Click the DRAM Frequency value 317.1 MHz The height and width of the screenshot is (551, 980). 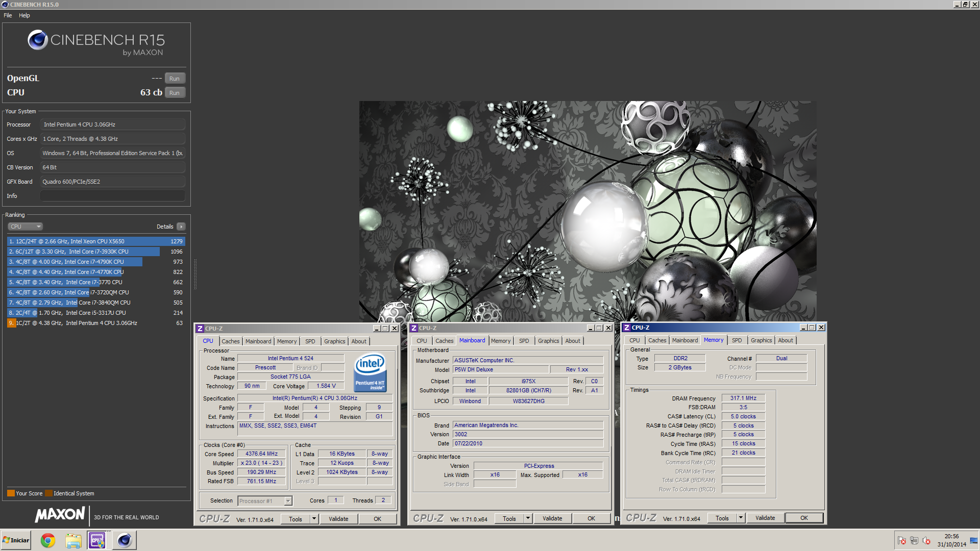pyautogui.click(x=743, y=398)
